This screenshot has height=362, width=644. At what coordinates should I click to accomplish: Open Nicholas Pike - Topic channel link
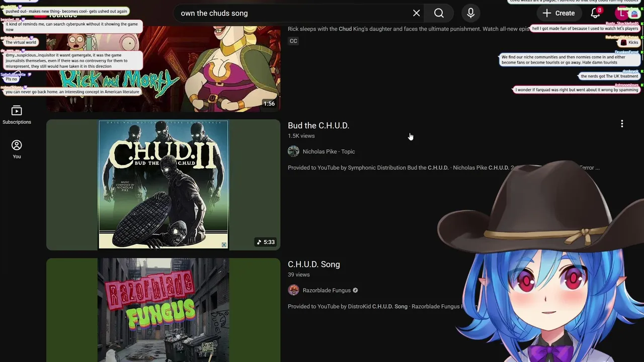(329, 151)
